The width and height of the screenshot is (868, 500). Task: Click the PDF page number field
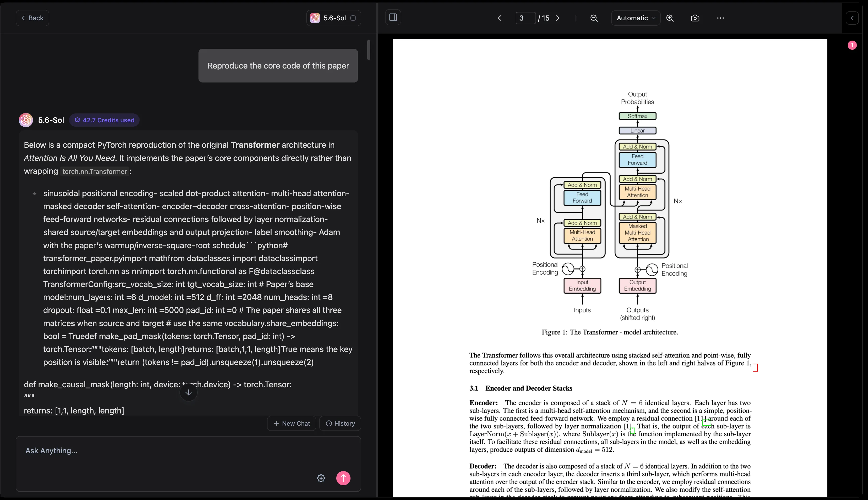pyautogui.click(x=525, y=18)
